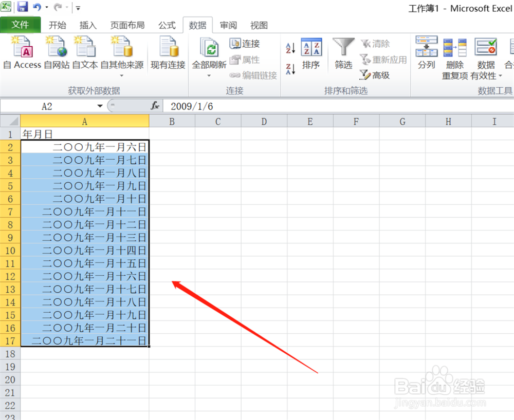Click the 清除 clear filter button
This screenshot has width=514, height=420.
tap(375, 44)
